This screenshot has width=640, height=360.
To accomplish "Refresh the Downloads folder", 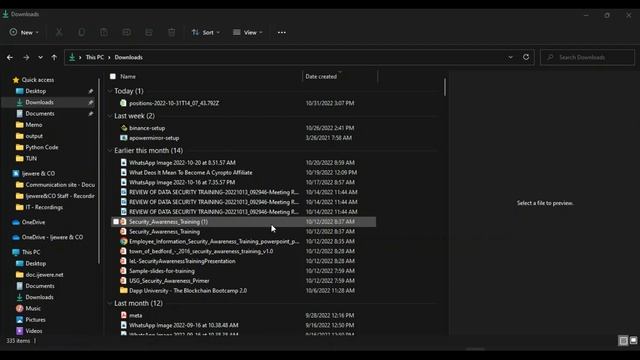I will tap(526, 57).
